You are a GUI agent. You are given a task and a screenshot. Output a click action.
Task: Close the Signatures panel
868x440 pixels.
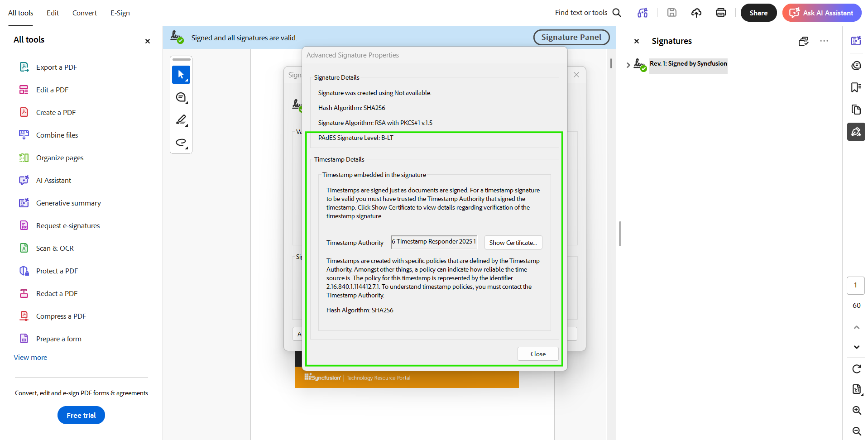(x=637, y=41)
